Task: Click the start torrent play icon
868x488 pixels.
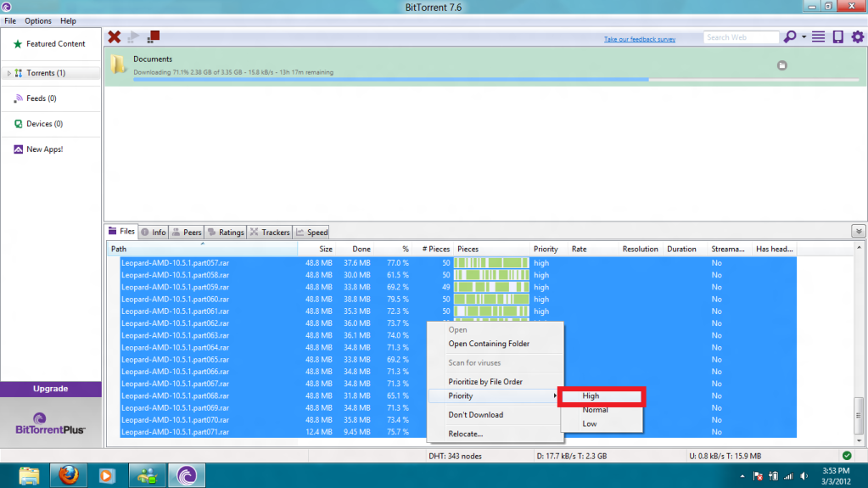Action: [x=133, y=37]
